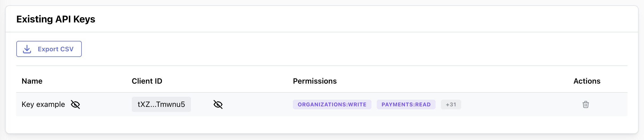Screen dimensions: 644x140
Task: Reveal the Client ID using its eye-slash icon
Action: coord(218,104)
